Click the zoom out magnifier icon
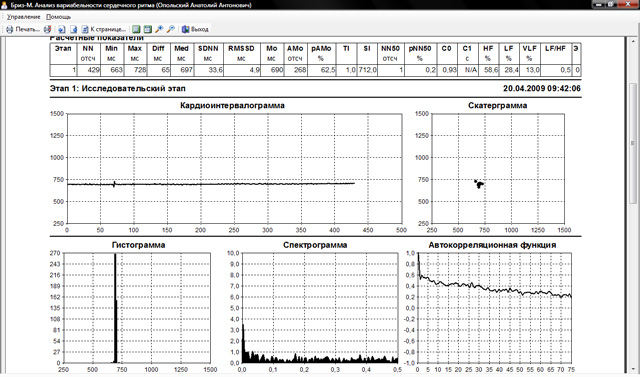The image size is (640, 377). click(171, 29)
